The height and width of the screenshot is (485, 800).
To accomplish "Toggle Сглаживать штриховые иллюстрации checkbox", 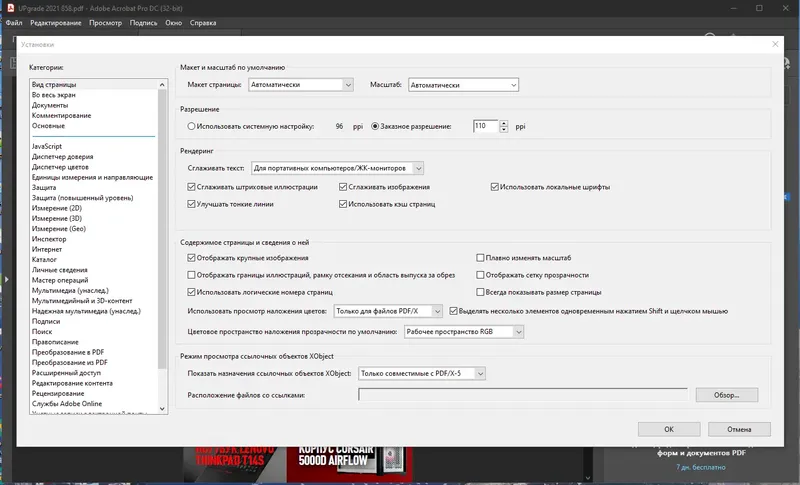I will pyautogui.click(x=191, y=187).
